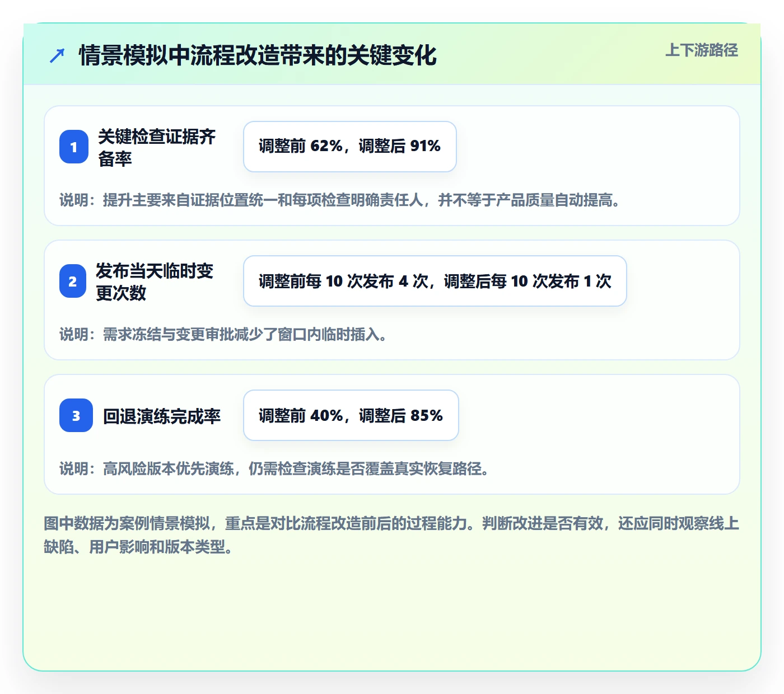The height and width of the screenshot is (694, 784).
Task: Open the 上下游路径 label
Action: [x=702, y=50]
